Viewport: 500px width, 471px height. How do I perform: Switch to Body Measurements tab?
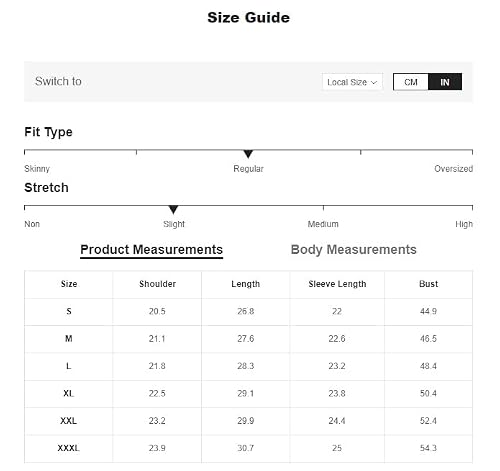354,250
